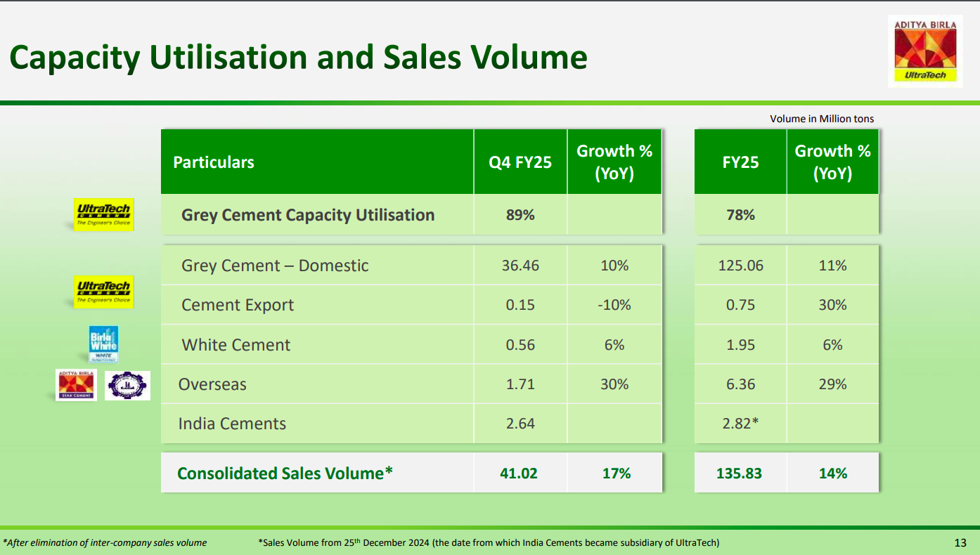
Task: Click the inter-company sales volume elimination footnote
Action: coord(105,542)
